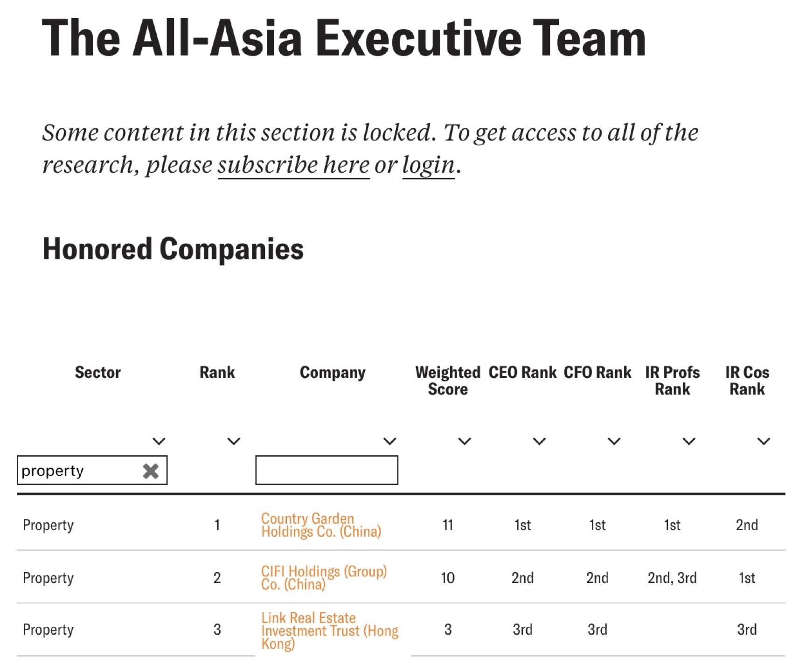Viewport: 806px width, 672px height.
Task: Open Sector column sort chevron
Action: (159, 441)
